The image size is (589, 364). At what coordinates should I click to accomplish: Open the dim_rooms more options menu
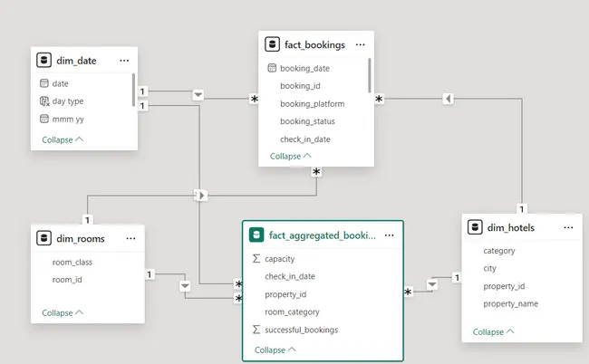pos(130,239)
